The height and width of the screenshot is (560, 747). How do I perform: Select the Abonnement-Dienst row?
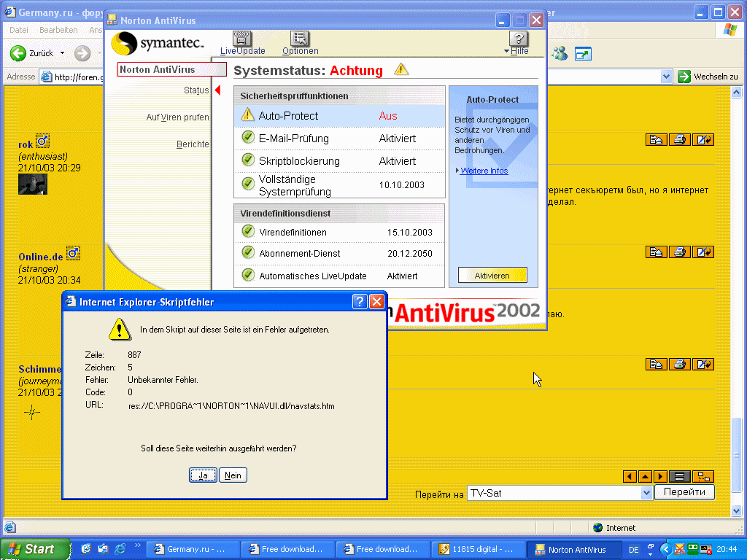[339, 253]
